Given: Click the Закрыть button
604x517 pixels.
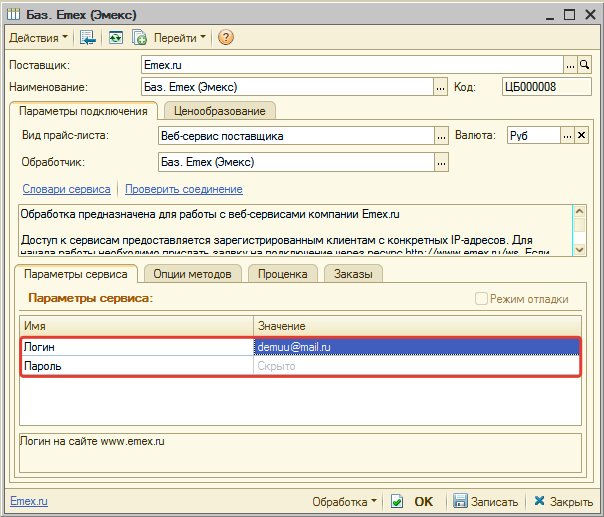Looking at the screenshot, I should pos(564,501).
